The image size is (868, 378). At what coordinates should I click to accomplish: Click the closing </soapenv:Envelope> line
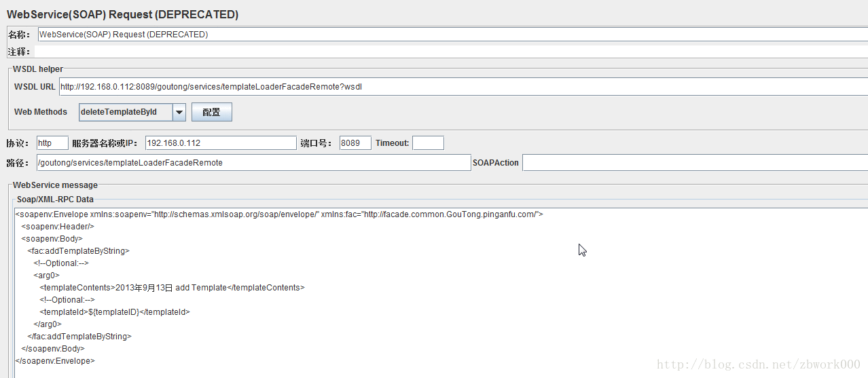coord(55,361)
